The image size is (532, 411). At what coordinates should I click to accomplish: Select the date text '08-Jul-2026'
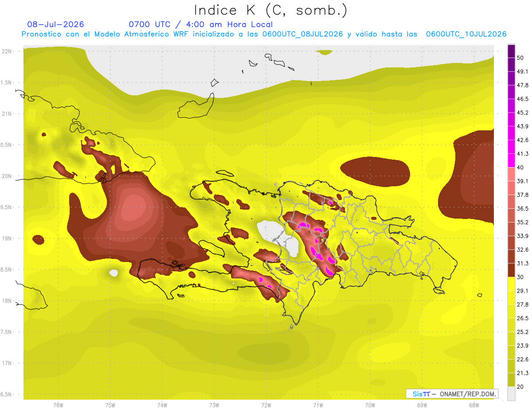[55, 24]
